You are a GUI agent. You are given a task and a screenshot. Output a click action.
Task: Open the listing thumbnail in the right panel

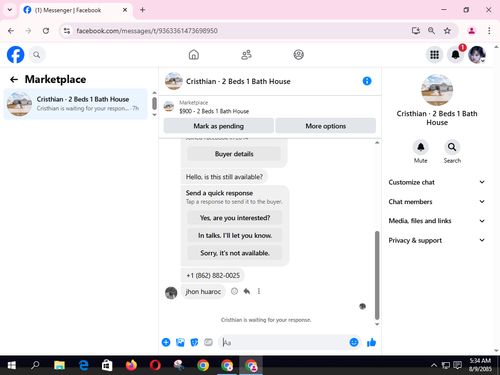click(x=437, y=90)
